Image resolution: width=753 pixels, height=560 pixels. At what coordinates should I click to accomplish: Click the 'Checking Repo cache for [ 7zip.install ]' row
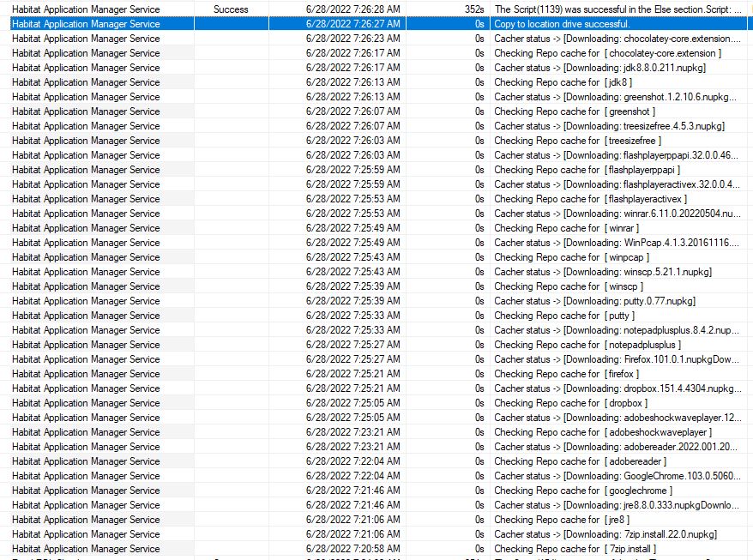click(573, 549)
